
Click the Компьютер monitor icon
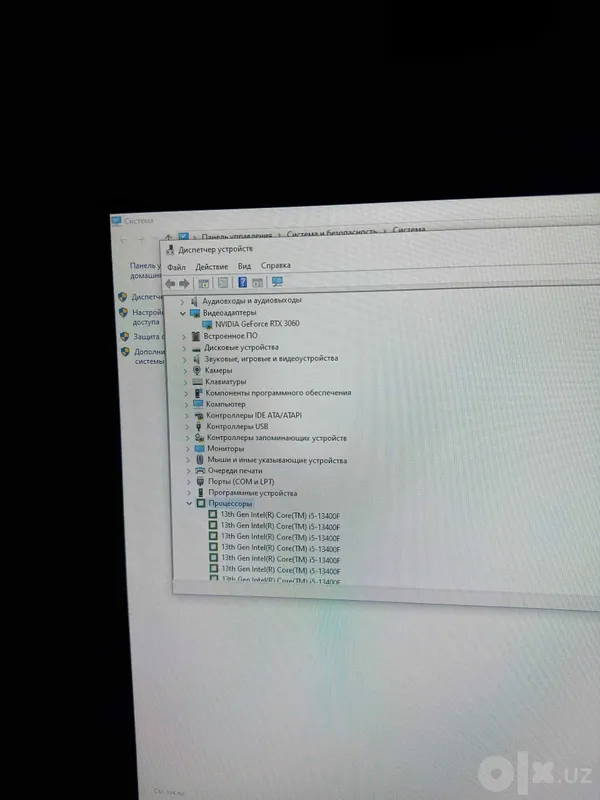pyautogui.click(x=198, y=404)
